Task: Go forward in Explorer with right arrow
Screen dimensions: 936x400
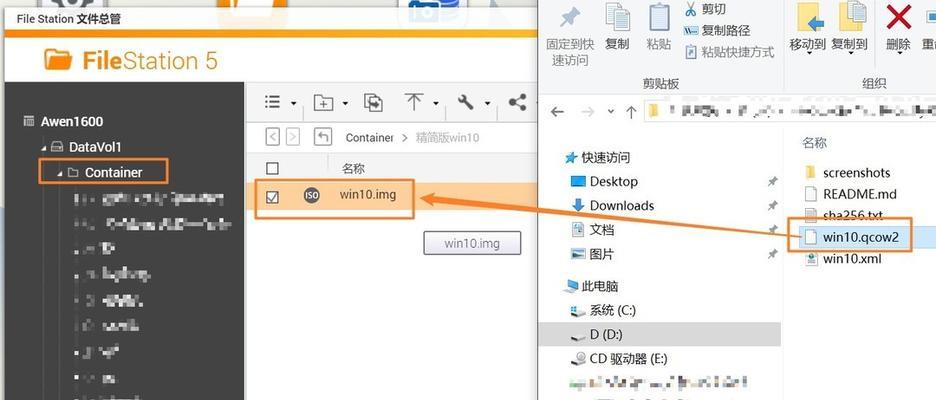Action: (x=587, y=112)
